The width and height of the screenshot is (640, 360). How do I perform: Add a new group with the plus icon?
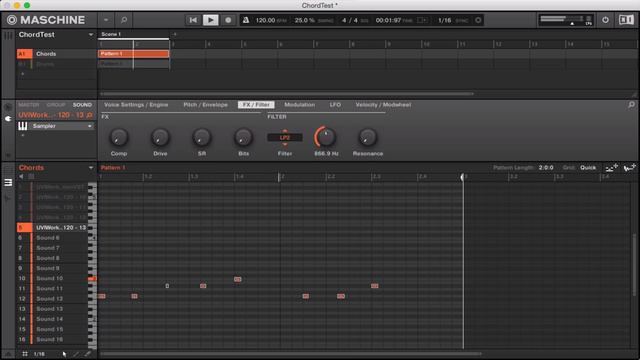coord(22,74)
